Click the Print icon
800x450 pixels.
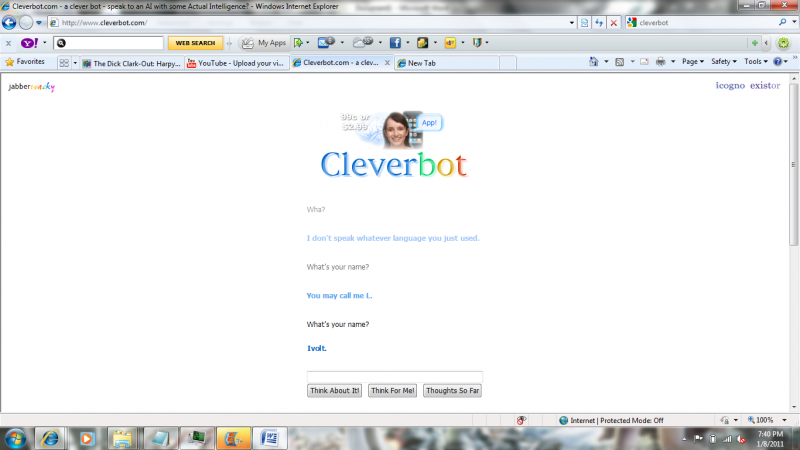tap(661, 62)
